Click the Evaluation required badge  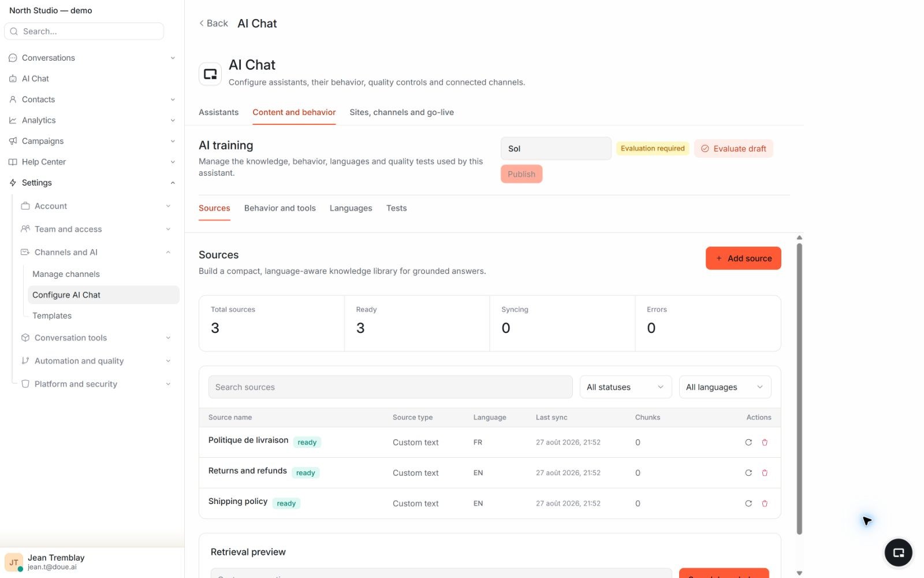click(x=653, y=149)
